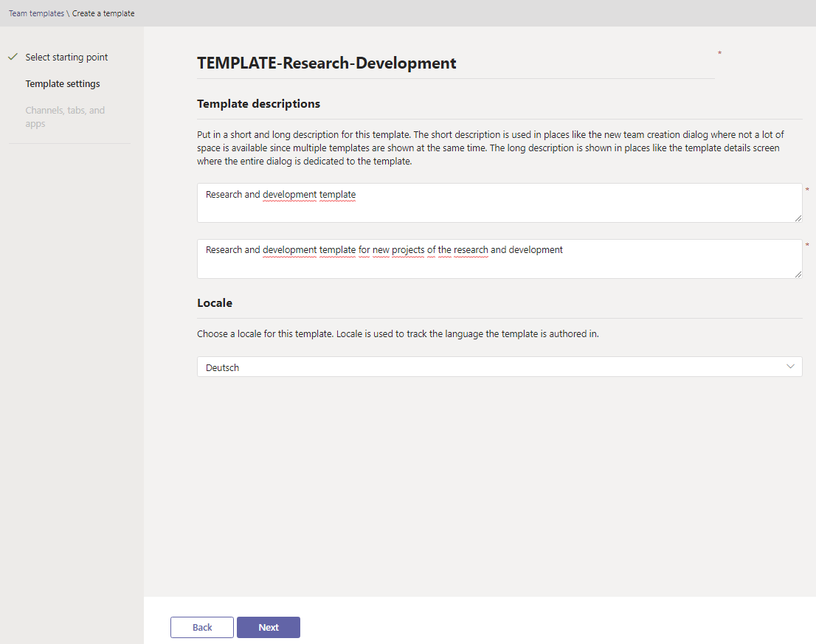This screenshot has width=816, height=644.
Task: Click the TEMPLATE-Research-Development name field
Action: 455,63
